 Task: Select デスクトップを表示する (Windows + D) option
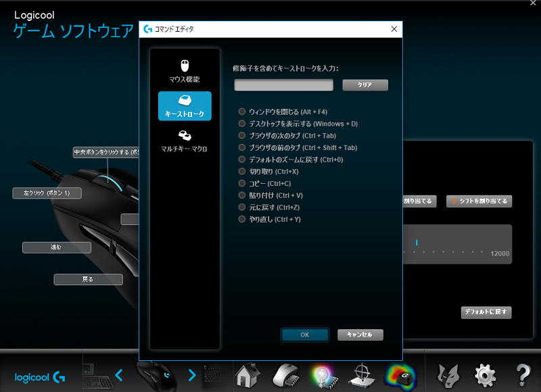point(298,124)
